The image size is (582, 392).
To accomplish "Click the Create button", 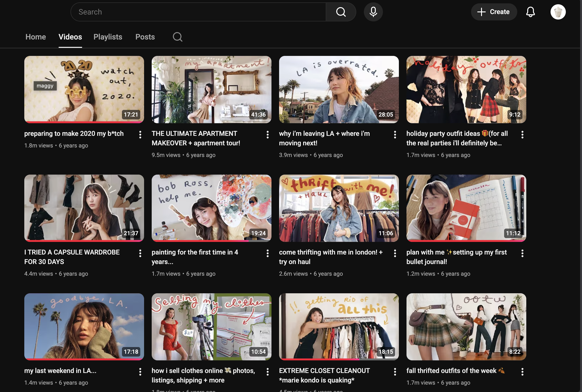I will (x=493, y=12).
